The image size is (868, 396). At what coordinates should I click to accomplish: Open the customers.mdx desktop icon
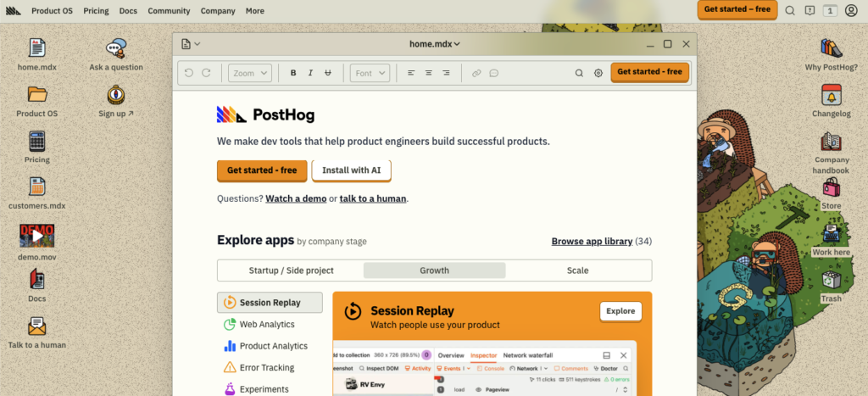(36, 187)
